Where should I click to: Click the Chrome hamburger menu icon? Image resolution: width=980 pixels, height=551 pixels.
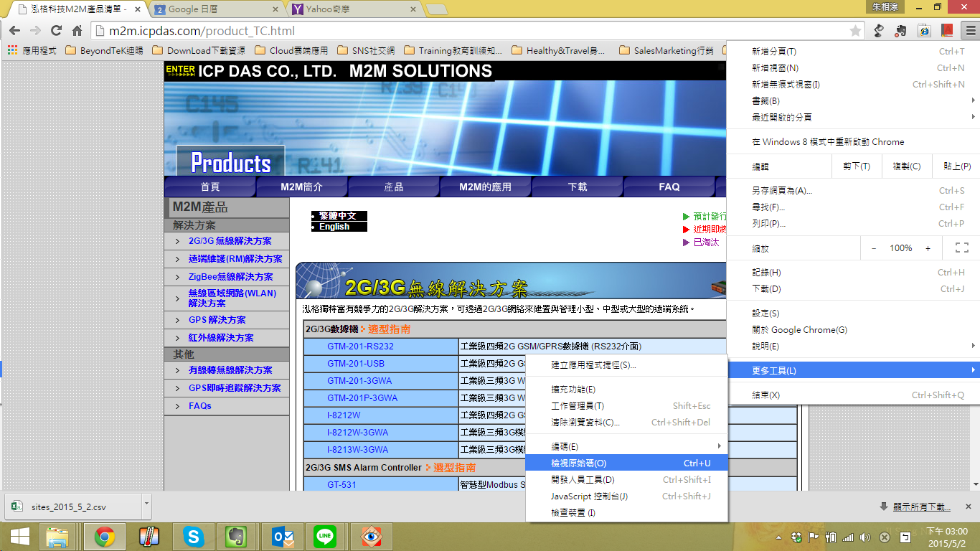(x=970, y=31)
